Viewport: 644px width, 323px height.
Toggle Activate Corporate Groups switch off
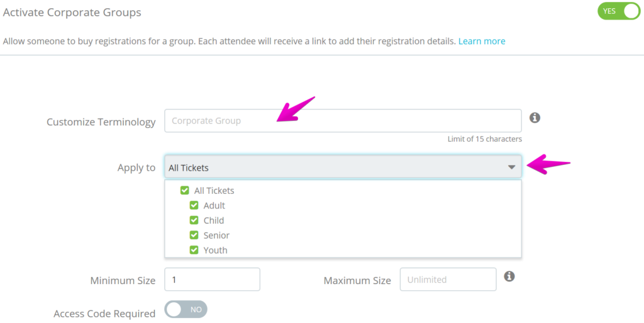point(619,11)
